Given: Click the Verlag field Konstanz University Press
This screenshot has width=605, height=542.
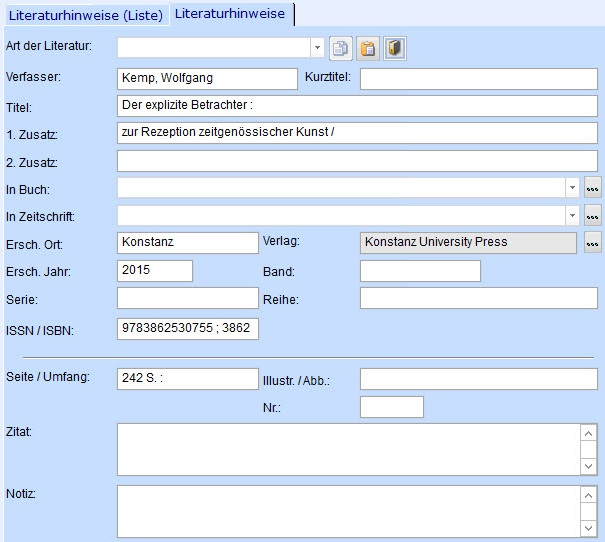Looking at the screenshot, I should (468, 243).
